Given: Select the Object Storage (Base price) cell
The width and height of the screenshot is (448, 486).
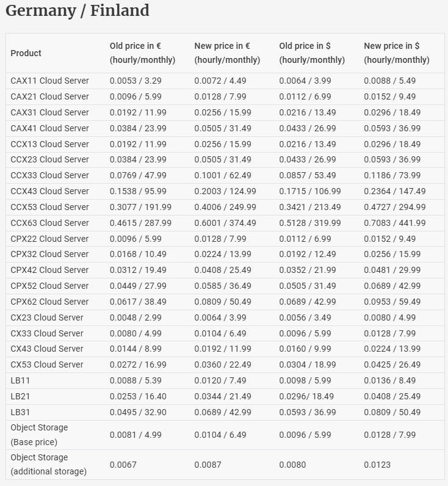Looking at the screenshot, I should [x=39, y=435].
